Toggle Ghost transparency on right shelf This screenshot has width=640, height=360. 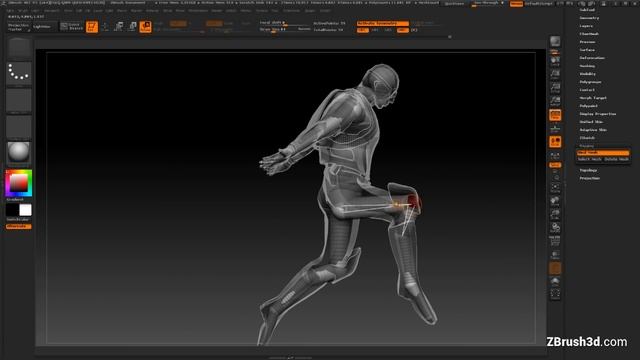point(555,268)
